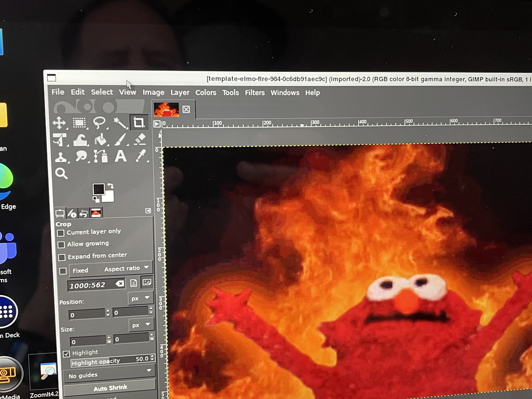
Task: Open the Position px unit dropdown
Action: tap(140, 298)
